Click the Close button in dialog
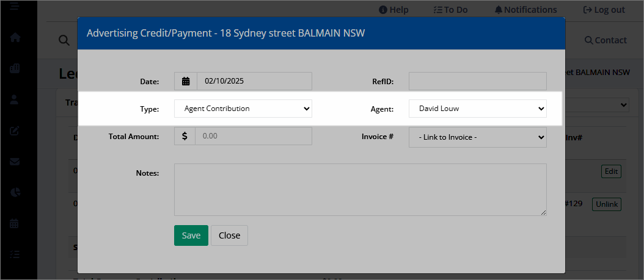644x280 pixels. tap(229, 235)
